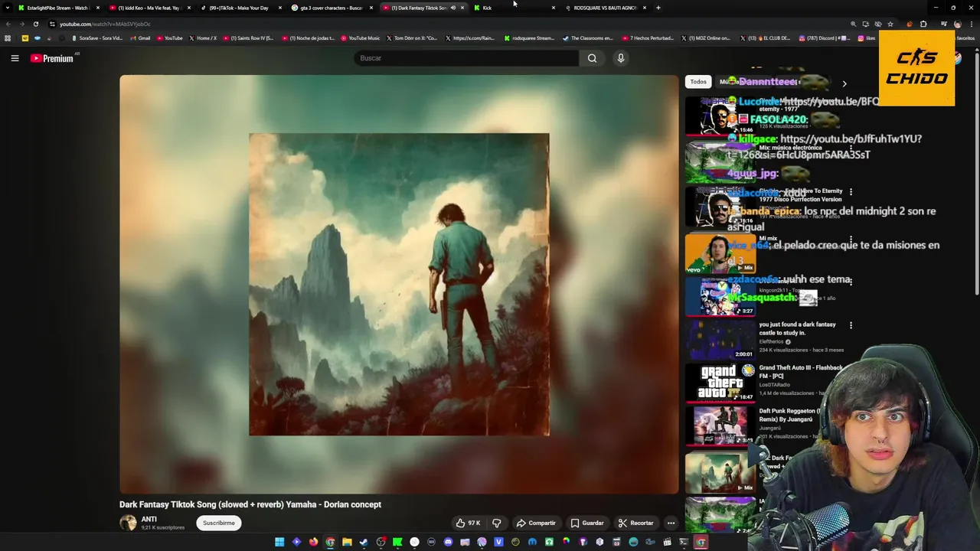Image resolution: width=980 pixels, height=551 pixels.
Task: Launch Firefox from the taskbar
Action: click(x=313, y=542)
